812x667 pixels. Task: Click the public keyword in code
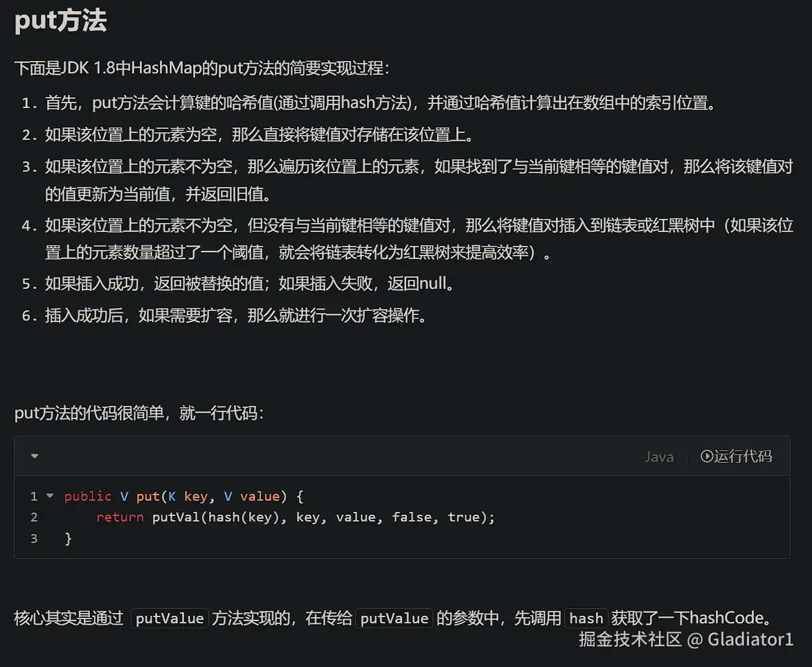(x=88, y=496)
